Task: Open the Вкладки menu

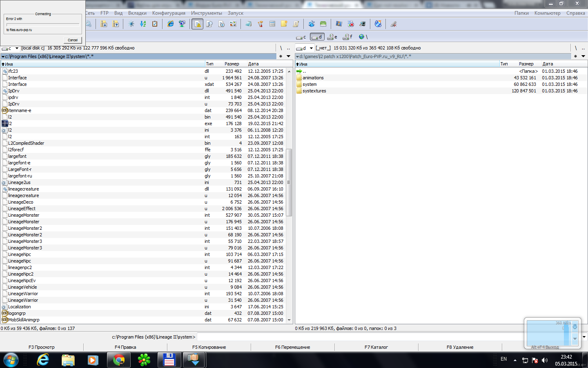Action: tap(137, 13)
